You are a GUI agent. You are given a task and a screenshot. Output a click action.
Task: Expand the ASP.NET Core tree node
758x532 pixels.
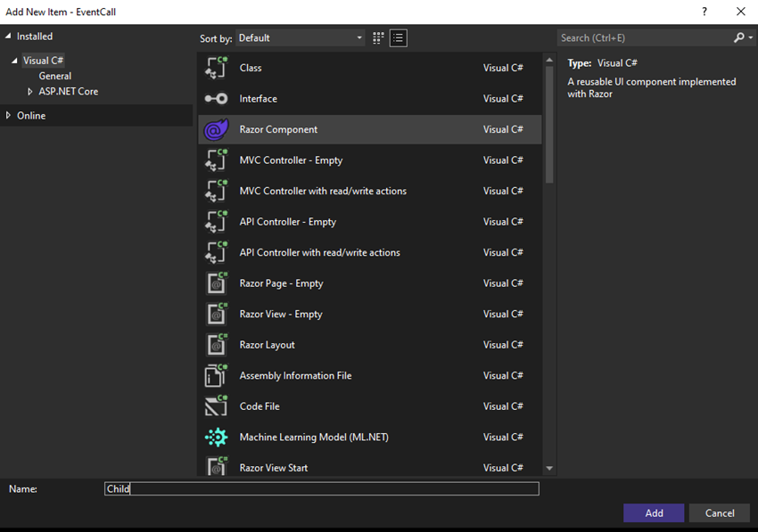click(x=30, y=91)
